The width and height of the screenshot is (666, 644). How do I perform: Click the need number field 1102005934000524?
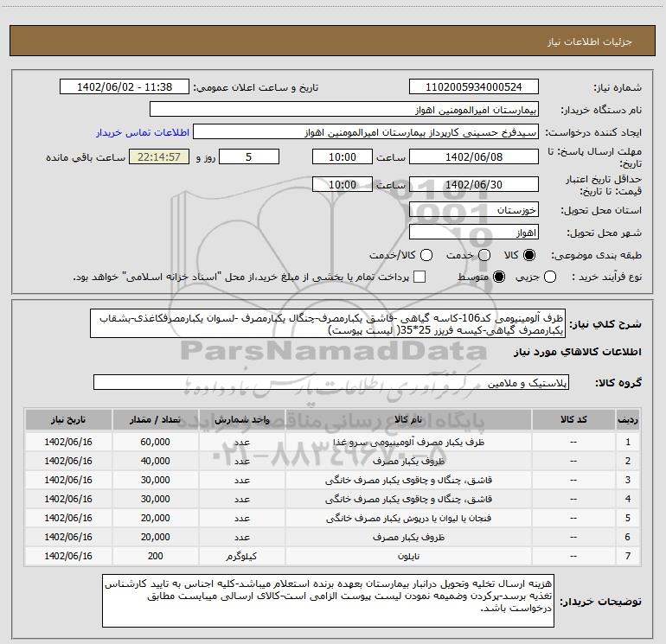474,87
